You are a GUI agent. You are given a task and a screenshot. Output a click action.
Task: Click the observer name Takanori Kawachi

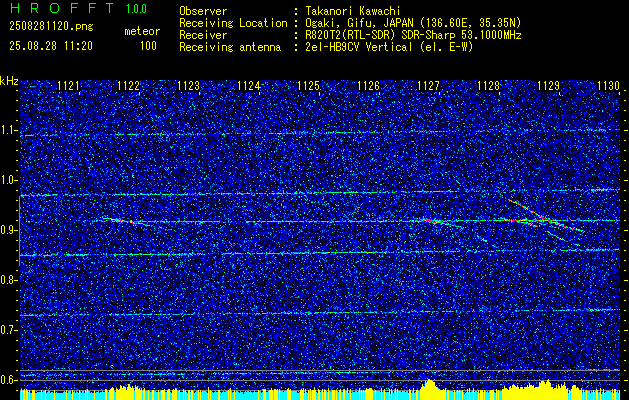click(353, 12)
